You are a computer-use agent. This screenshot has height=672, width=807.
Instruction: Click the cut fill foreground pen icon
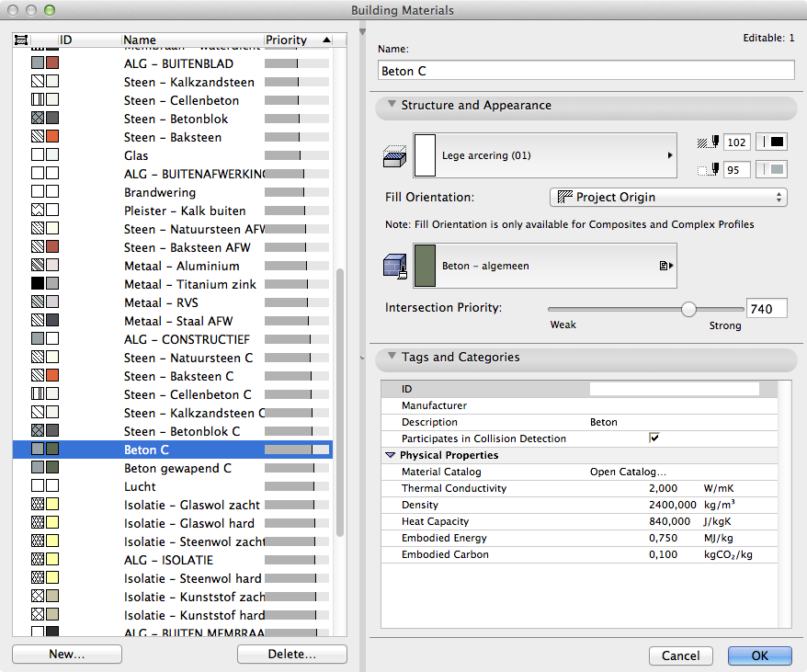coord(708,142)
